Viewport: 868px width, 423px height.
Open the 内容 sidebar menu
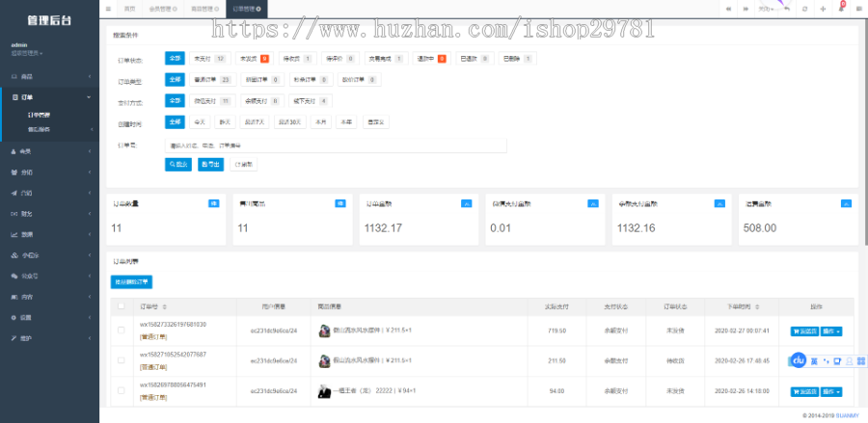(50, 297)
